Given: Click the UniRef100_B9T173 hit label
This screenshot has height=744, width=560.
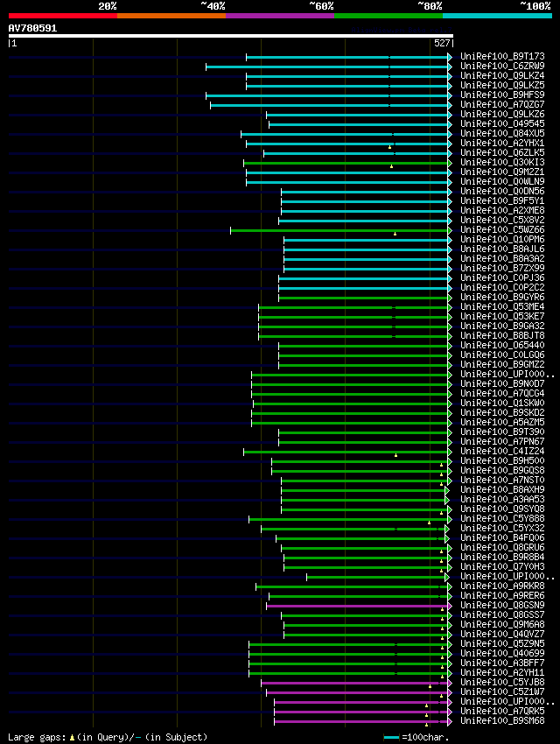Looking at the screenshot, I should 502,57.
